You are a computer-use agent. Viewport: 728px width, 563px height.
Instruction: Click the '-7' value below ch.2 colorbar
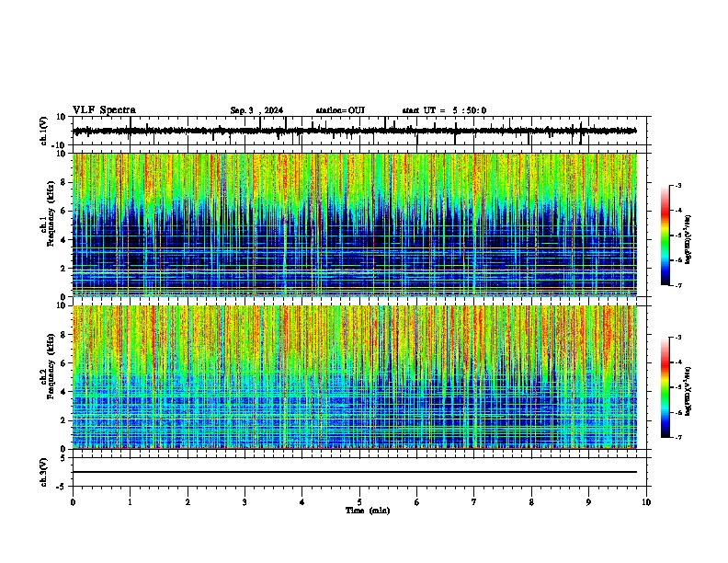(x=677, y=438)
